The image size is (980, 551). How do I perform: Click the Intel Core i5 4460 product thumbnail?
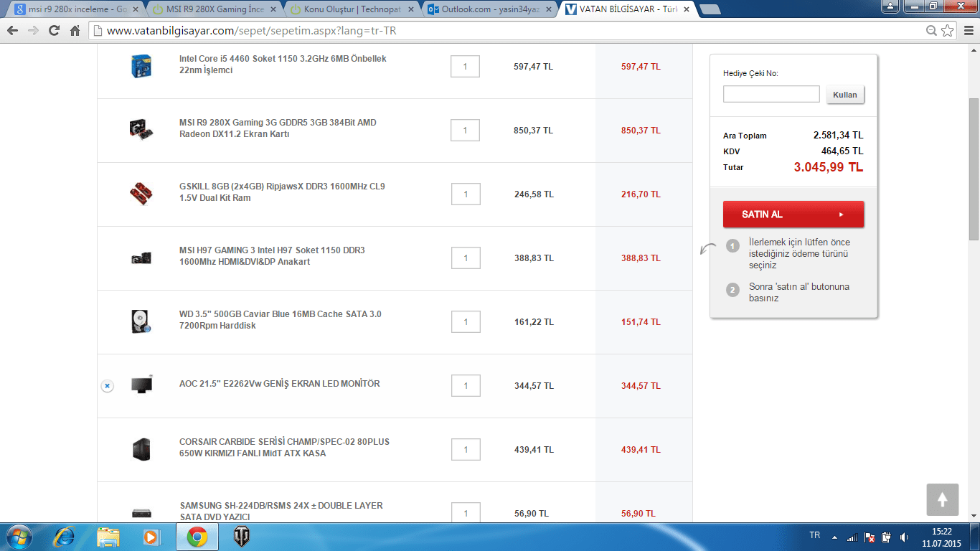[141, 66]
